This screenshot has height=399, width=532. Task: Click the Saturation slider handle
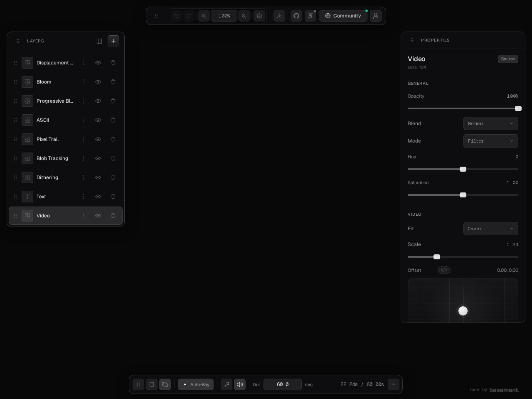[463, 195]
